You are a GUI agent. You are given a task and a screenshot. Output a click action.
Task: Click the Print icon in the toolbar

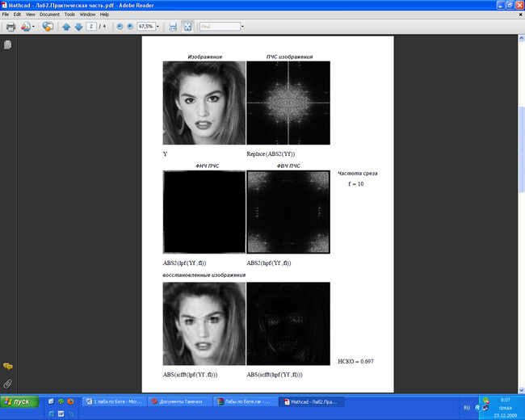click(x=10, y=27)
